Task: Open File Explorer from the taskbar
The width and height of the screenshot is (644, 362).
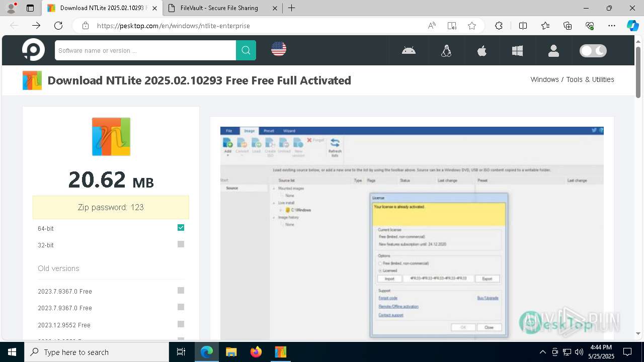Action: (x=231, y=352)
